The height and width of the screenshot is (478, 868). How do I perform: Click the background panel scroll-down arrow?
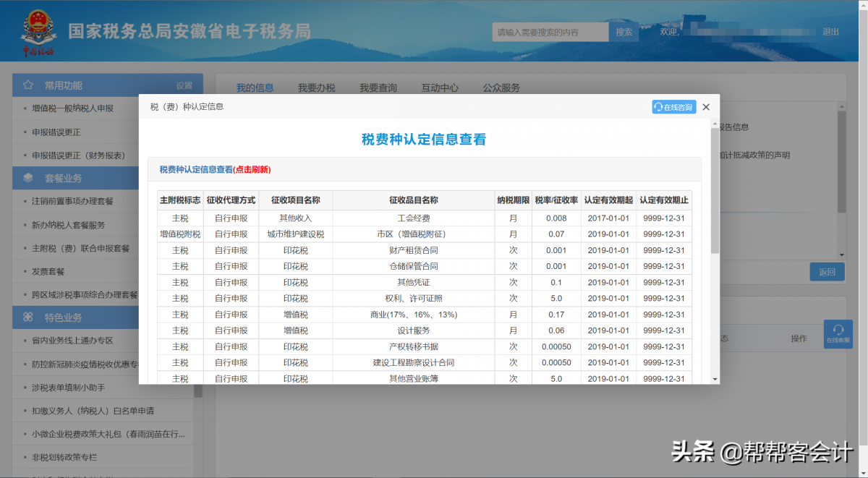pos(841,255)
